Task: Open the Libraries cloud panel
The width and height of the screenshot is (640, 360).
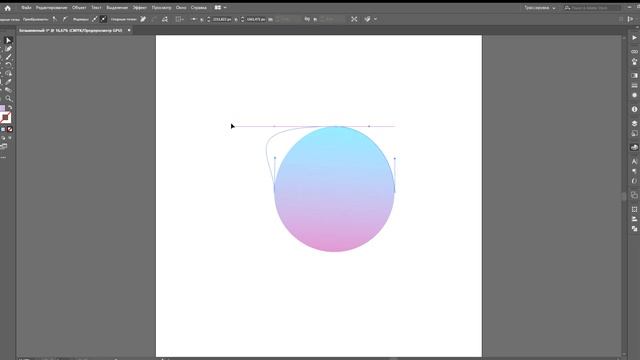Action: click(x=634, y=147)
